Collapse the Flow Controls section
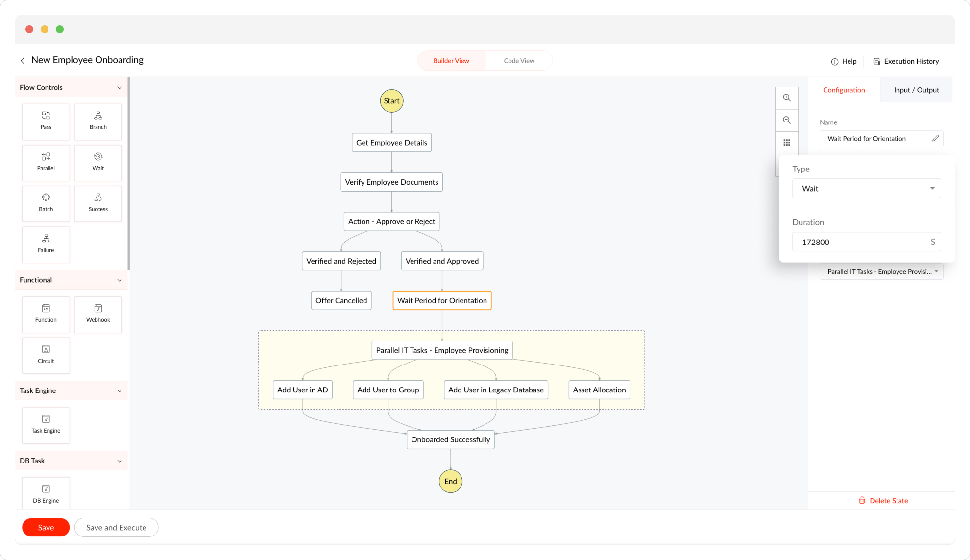This screenshot has height=560, width=970. 120,88
